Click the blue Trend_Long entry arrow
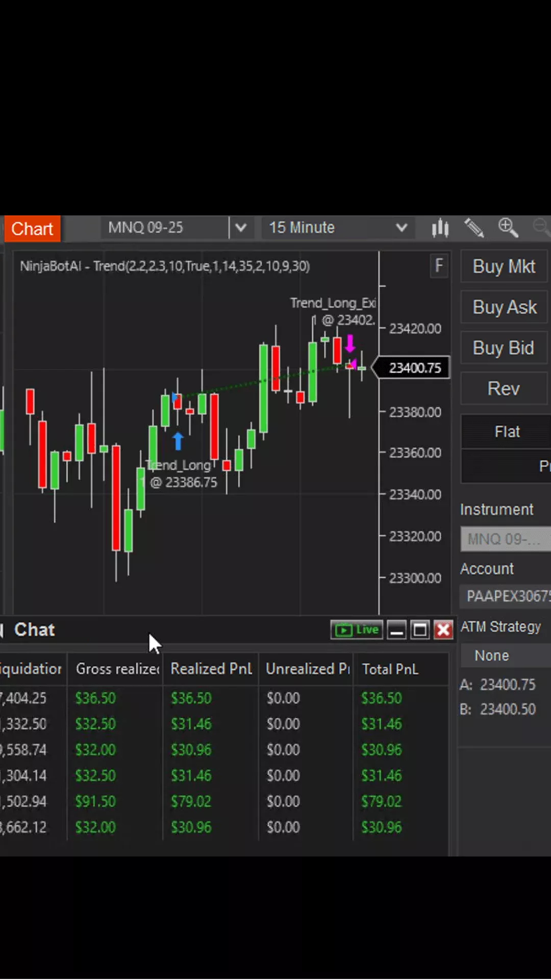Image resolution: width=551 pixels, height=980 pixels. tap(178, 441)
